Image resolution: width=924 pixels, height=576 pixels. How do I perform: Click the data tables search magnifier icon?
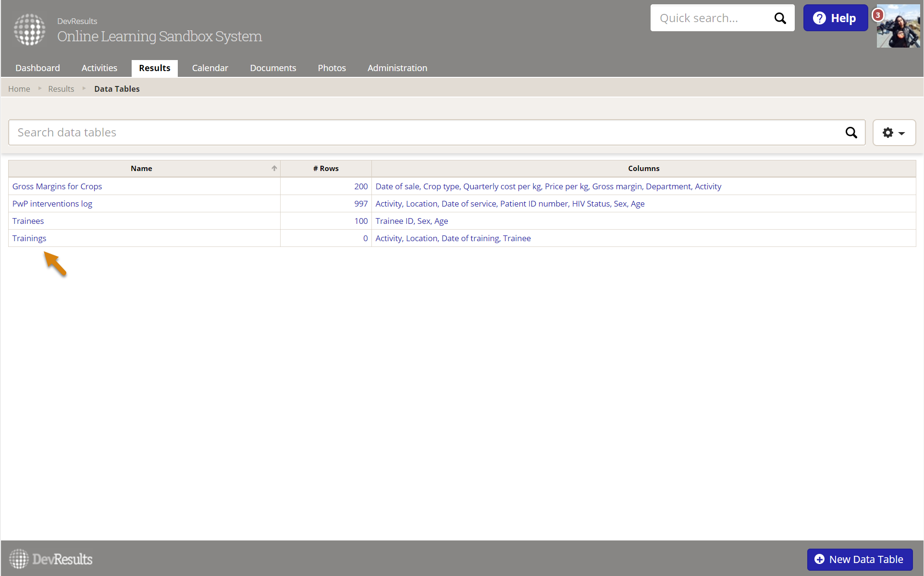pyautogui.click(x=851, y=133)
